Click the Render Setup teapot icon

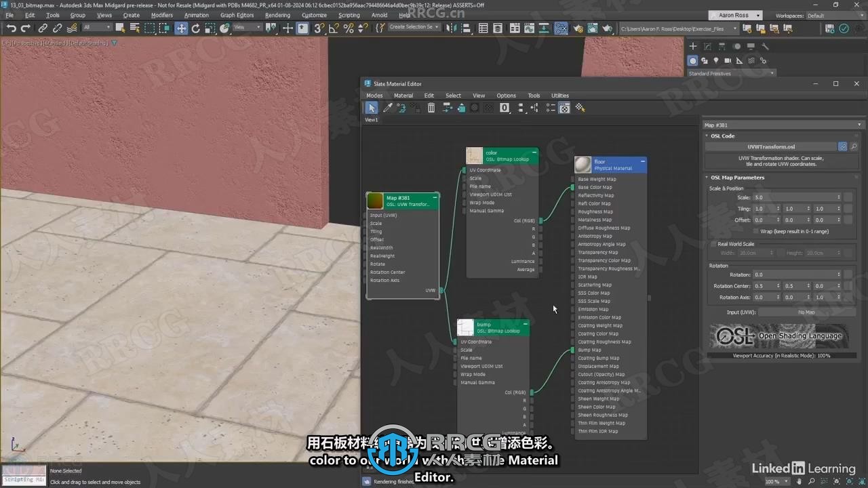point(577,28)
